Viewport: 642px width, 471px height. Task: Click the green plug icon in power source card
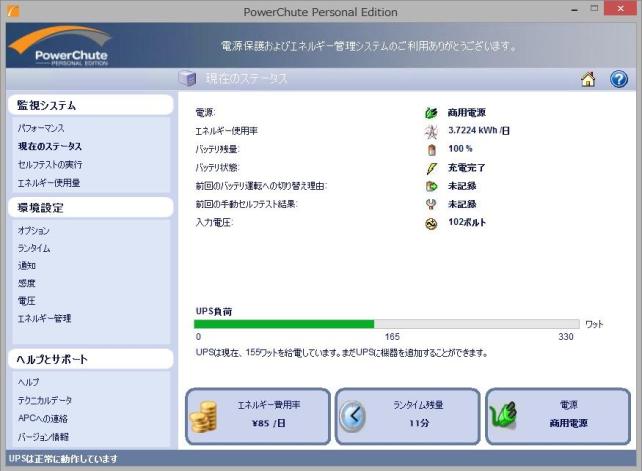[x=503, y=415]
